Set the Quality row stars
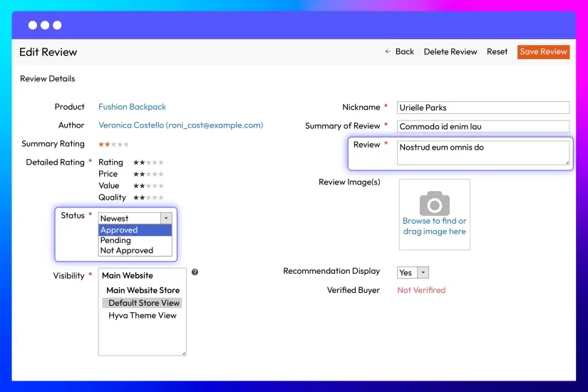 click(148, 197)
